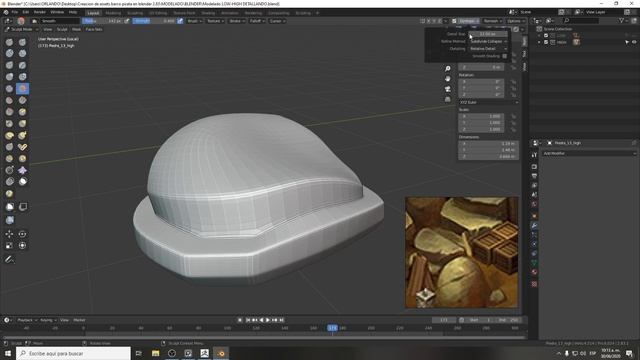Open the Sculpt Mode selector
Screen dimensions: 640x360
(x=21, y=29)
